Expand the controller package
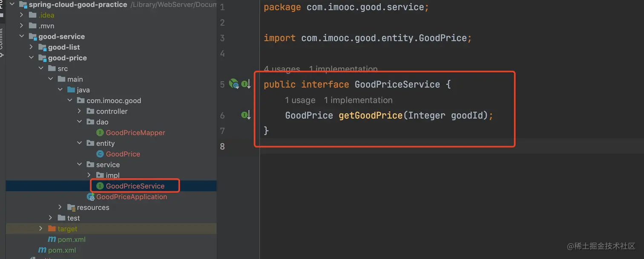This screenshot has width=644, height=259. (x=79, y=111)
